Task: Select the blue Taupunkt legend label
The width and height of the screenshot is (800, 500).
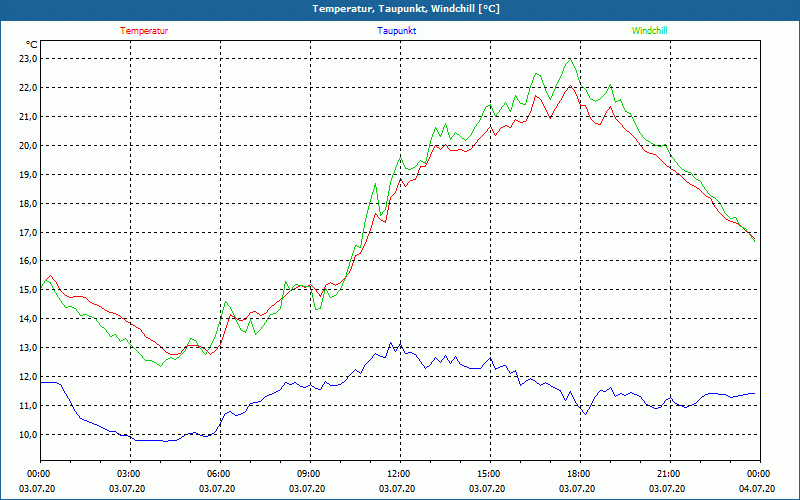Action: (397, 31)
